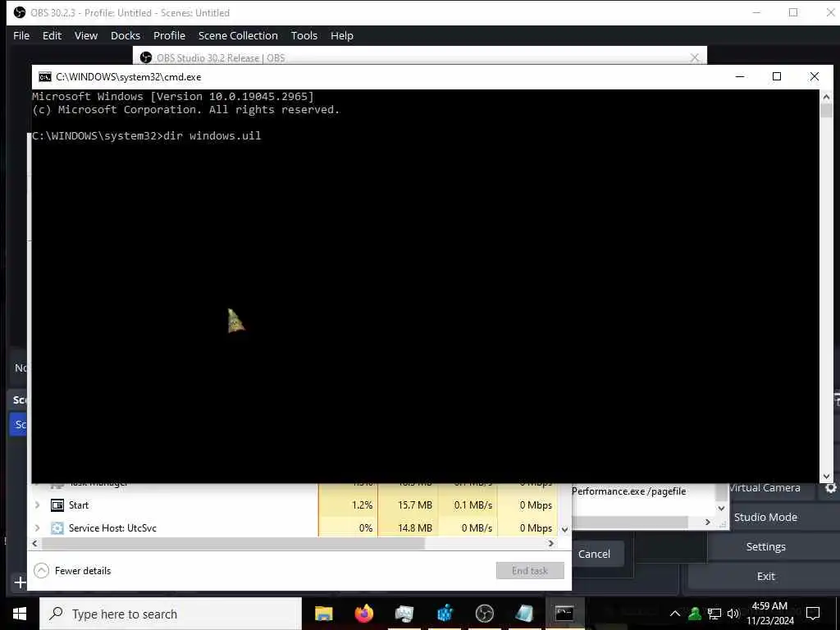Click the OBS Exit button
Image resolution: width=840 pixels, height=630 pixels.
[x=765, y=576]
